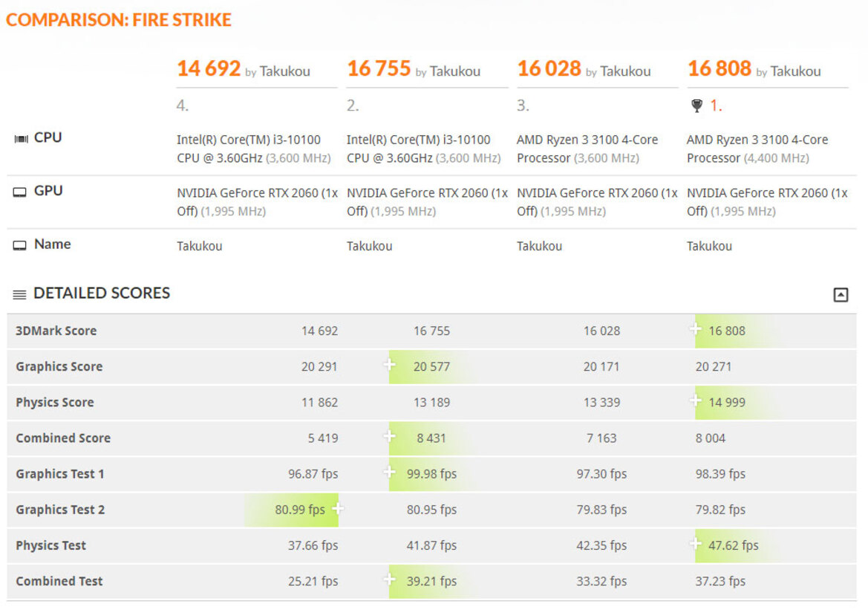Screen dimensions: 868x610
Task: Click the 42.35 fps physics test value
Action: 601,545
